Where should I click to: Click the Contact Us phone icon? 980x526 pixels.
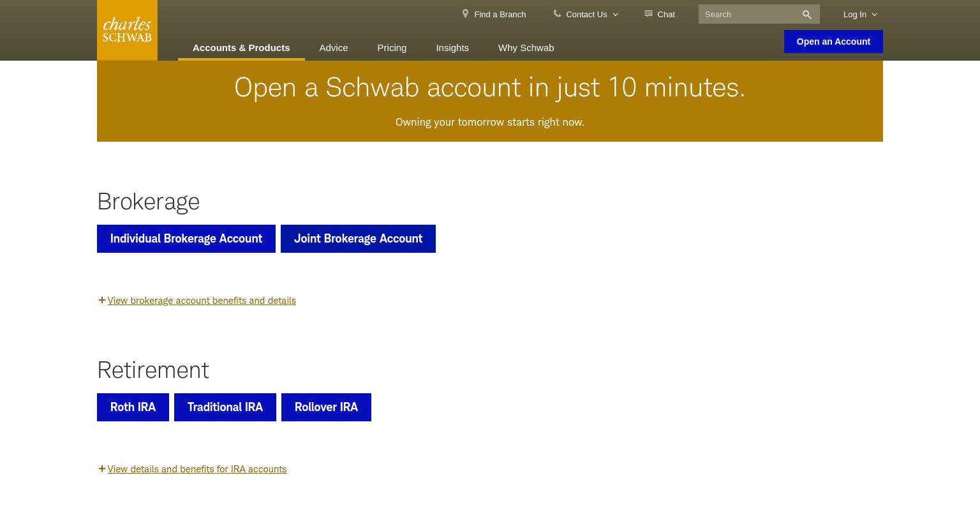coord(557,13)
